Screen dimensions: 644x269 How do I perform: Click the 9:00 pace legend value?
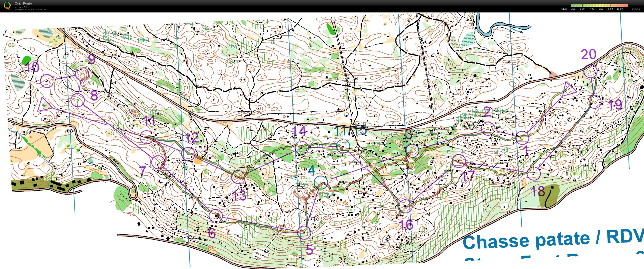(610, 9)
